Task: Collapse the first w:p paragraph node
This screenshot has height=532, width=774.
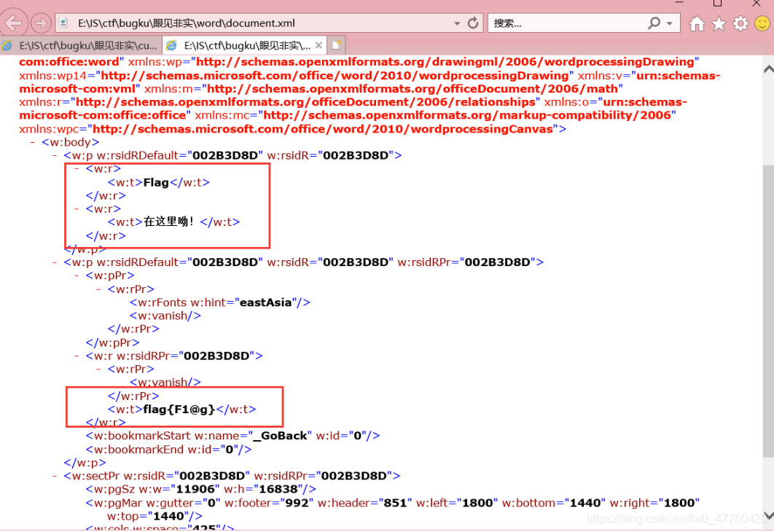Action: 55,155
